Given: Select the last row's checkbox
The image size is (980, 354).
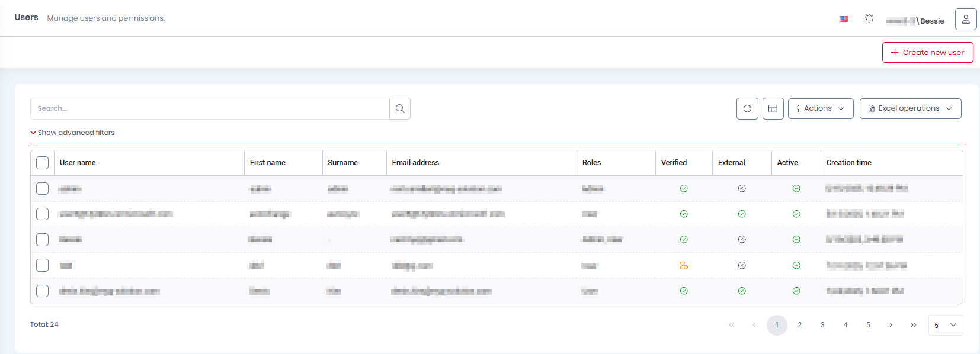Looking at the screenshot, I should tap(43, 291).
